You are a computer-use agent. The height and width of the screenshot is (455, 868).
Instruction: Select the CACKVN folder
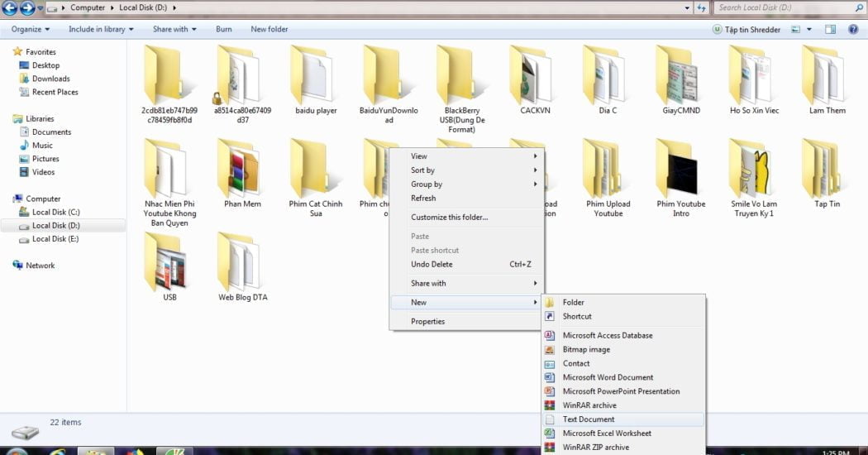(x=535, y=81)
